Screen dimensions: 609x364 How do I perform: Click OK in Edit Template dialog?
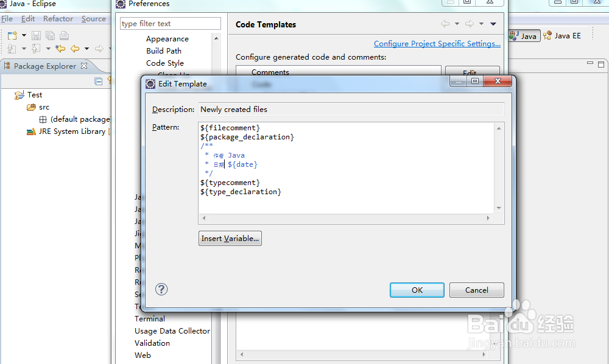[x=417, y=290]
